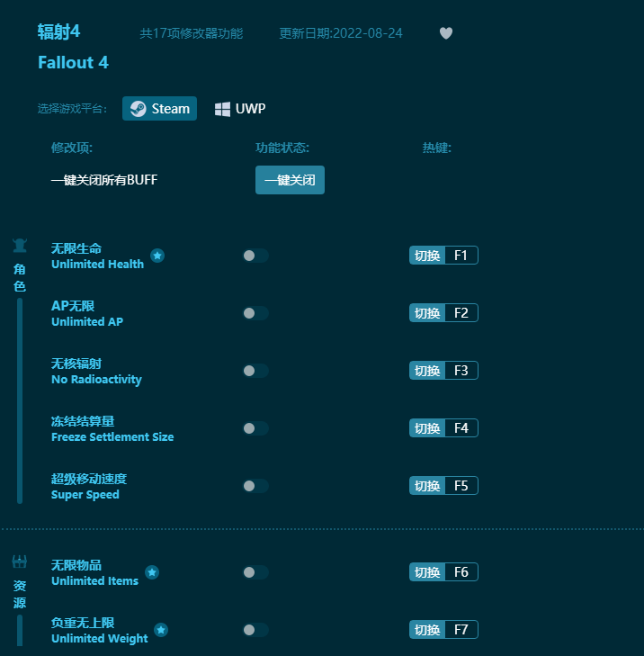
Task: Click the character category icon
Action: point(20,246)
